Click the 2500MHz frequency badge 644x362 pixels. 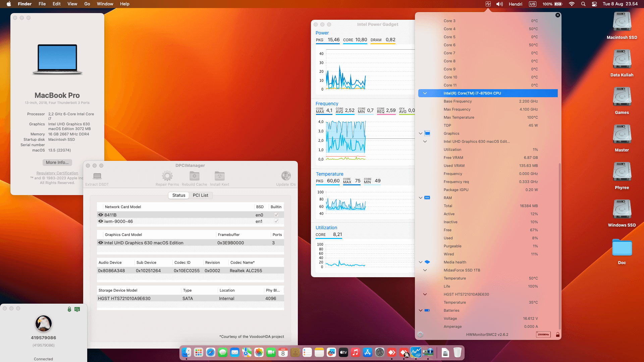pyautogui.click(x=543, y=335)
